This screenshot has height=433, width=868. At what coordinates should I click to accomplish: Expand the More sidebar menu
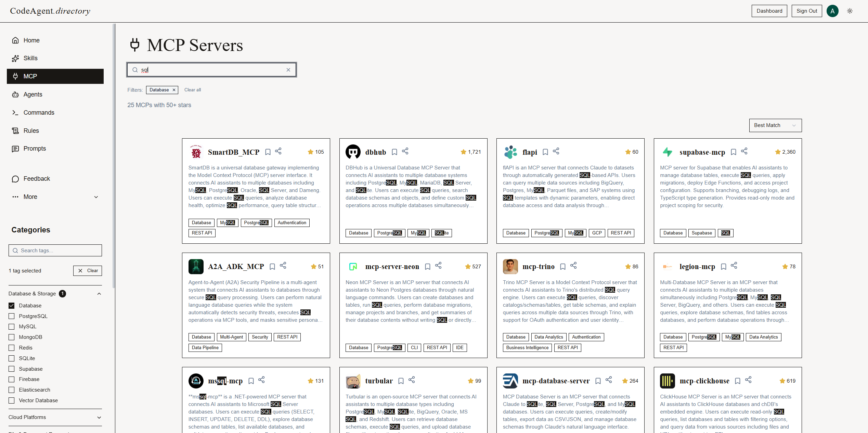pos(96,197)
